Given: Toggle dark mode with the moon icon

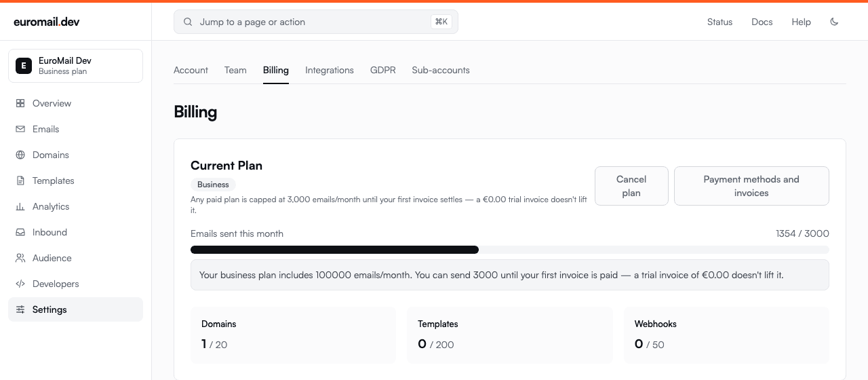Looking at the screenshot, I should click(834, 22).
